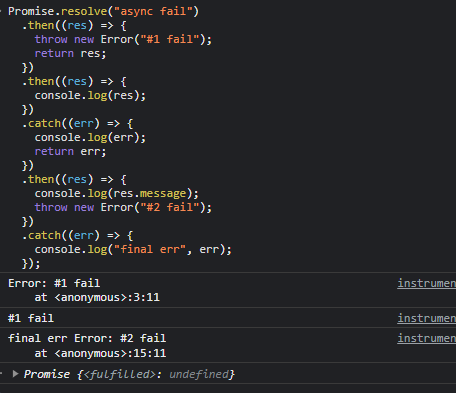Expand the Promise fulfilled undefined result
This screenshot has height=393, width=456.
coord(15,374)
